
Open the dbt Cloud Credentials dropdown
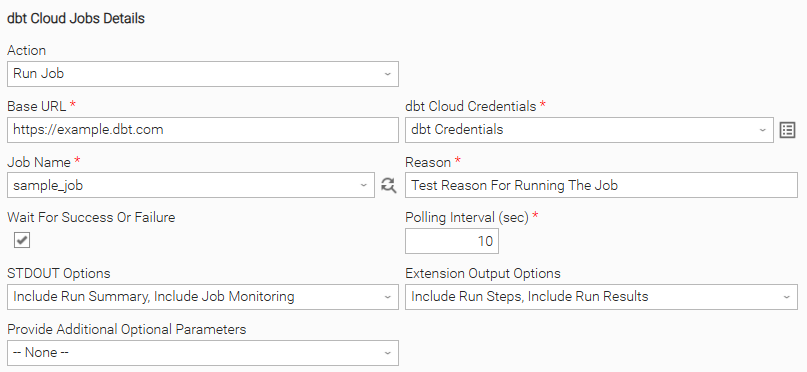[589, 130]
